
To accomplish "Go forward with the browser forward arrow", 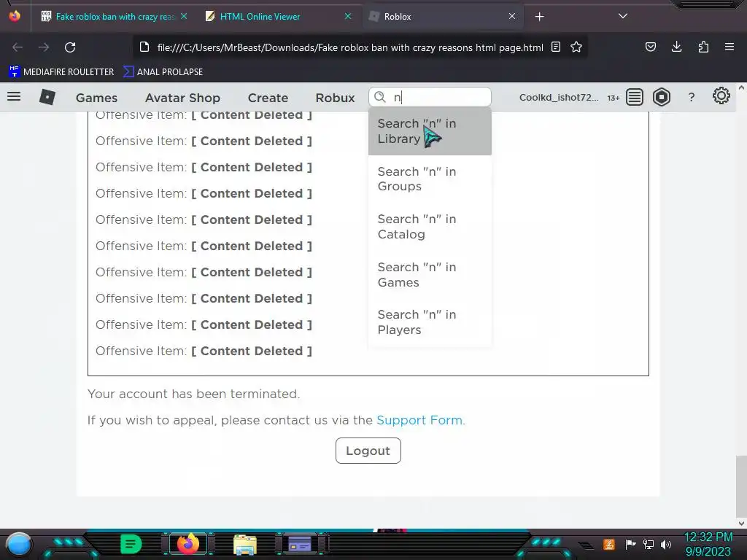I will click(44, 47).
